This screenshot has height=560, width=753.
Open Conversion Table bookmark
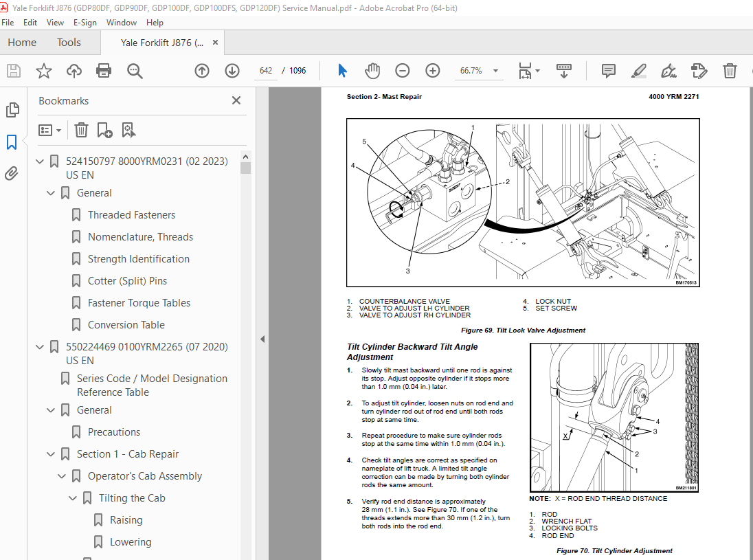(126, 325)
